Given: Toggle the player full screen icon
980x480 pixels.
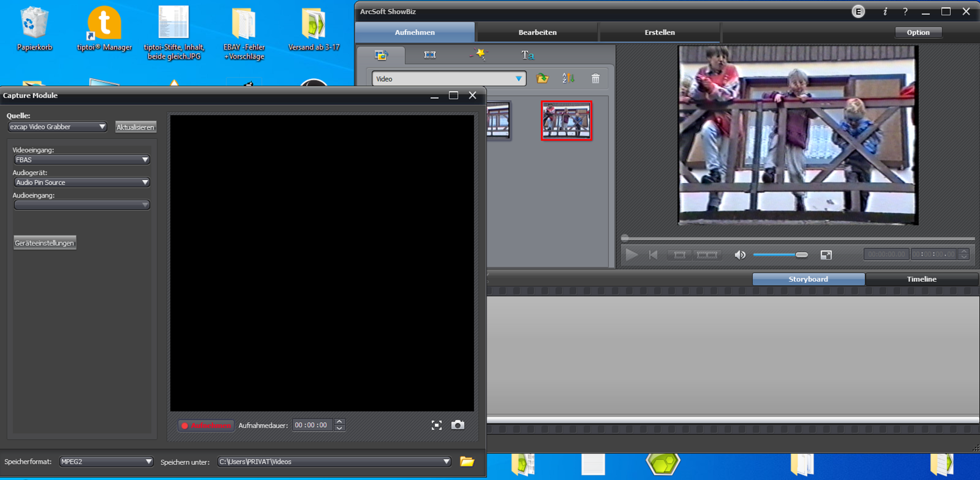Looking at the screenshot, I should (x=826, y=255).
